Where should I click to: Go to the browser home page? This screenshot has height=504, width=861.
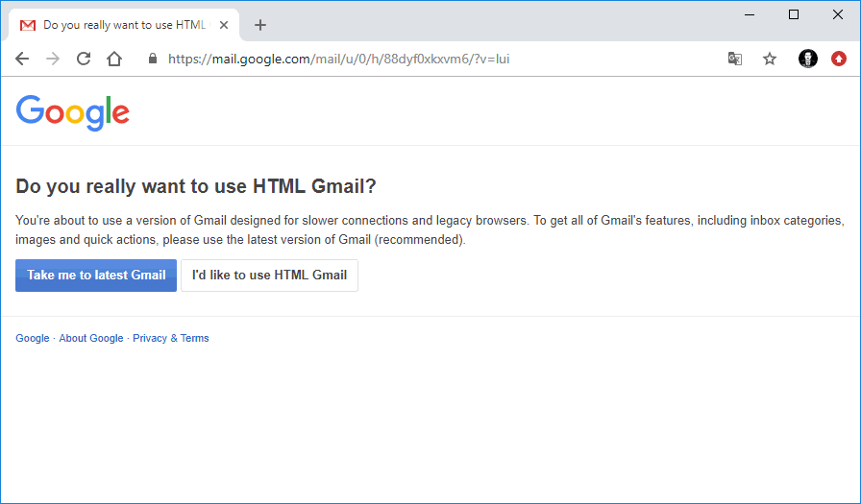point(114,59)
